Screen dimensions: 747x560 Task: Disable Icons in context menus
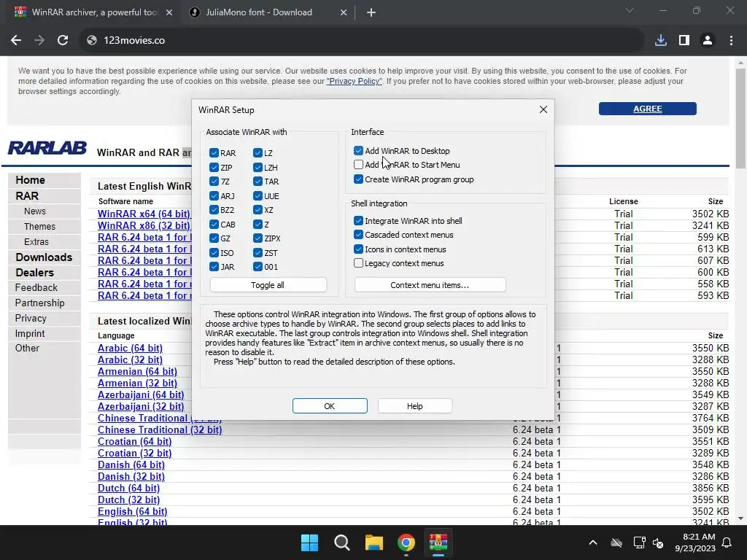[x=359, y=249]
